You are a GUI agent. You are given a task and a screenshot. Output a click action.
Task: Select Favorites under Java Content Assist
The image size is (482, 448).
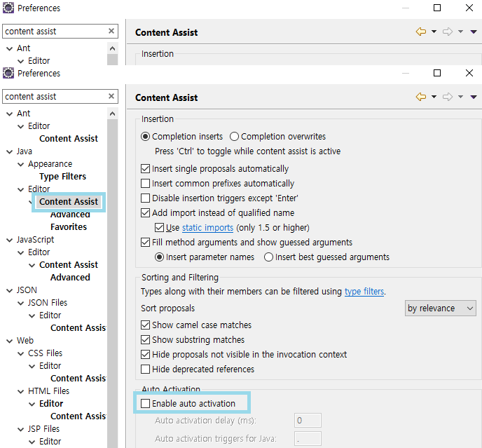(x=69, y=226)
